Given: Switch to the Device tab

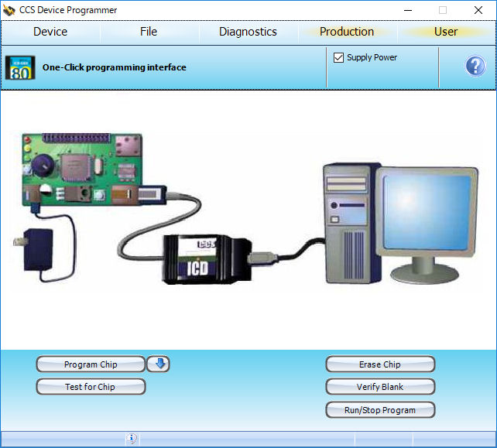Looking at the screenshot, I should point(50,32).
